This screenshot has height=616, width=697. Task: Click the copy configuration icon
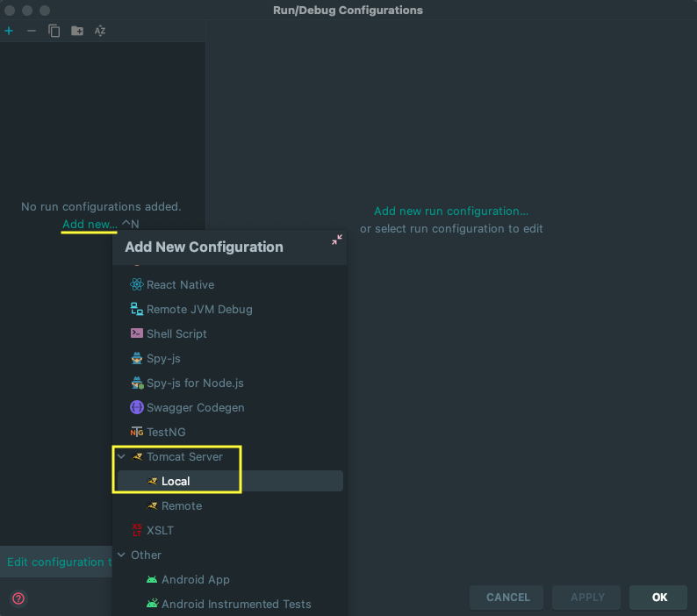click(54, 31)
